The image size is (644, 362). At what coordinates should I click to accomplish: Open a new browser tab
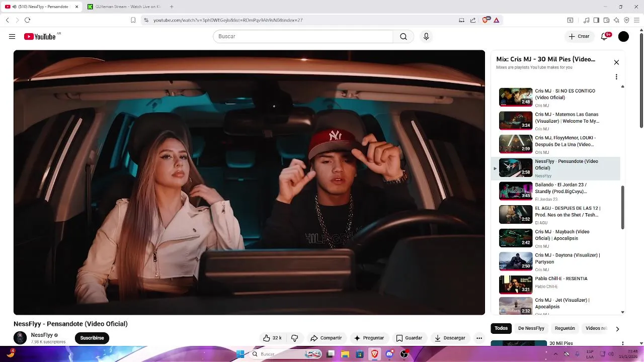pyautogui.click(x=172, y=7)
